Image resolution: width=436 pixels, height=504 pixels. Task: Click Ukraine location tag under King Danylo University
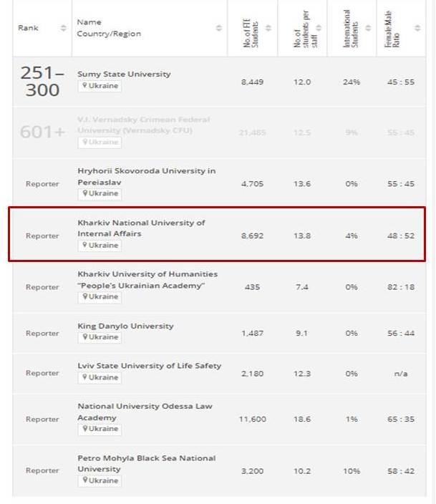point(100,337)
